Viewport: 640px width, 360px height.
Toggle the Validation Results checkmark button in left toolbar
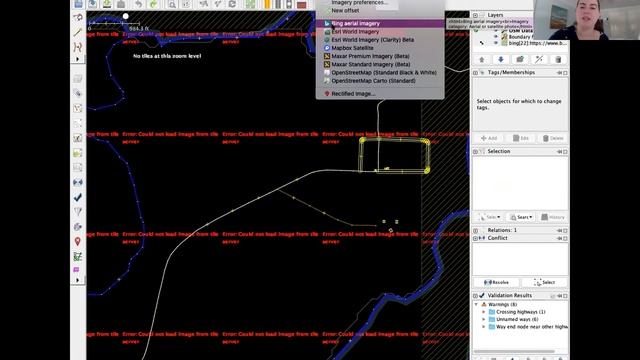(x=78, y=197)
